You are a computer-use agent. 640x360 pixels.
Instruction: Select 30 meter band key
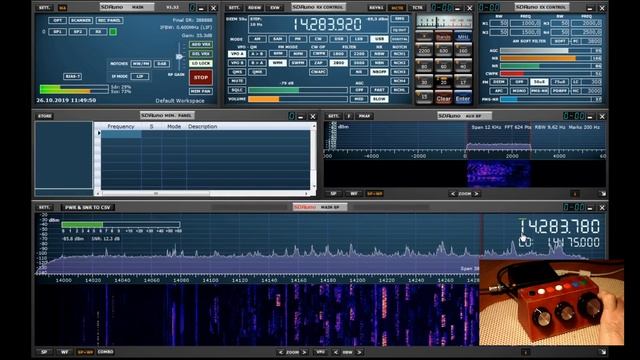(424, 81)
